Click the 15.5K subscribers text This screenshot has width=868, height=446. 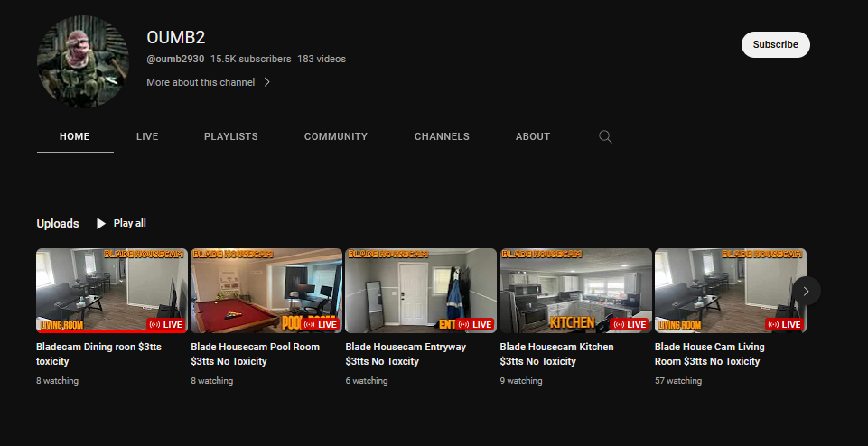click(x=251, y=59)
